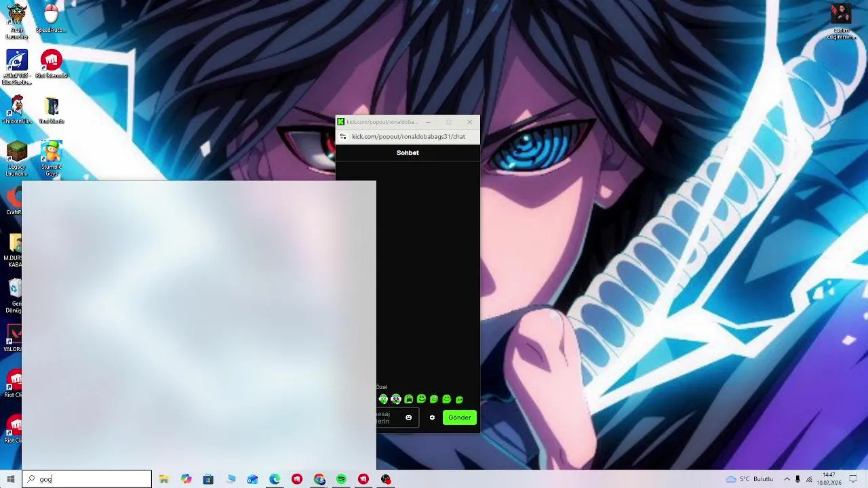Screen dimensions: 868x488
Task: Open Riot taskbar icon right of Spotify
Action: (x=363, y=479)
